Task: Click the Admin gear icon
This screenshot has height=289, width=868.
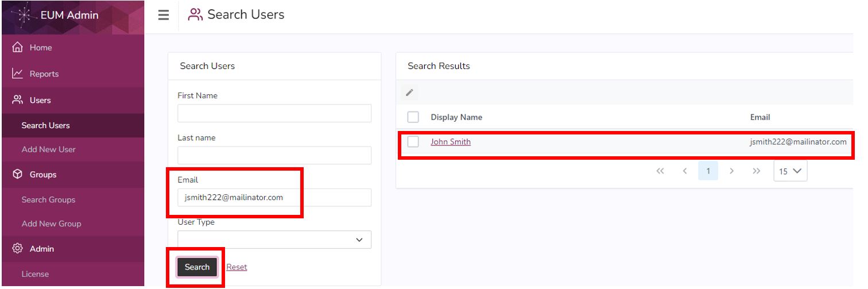Action: coord(17,249)
